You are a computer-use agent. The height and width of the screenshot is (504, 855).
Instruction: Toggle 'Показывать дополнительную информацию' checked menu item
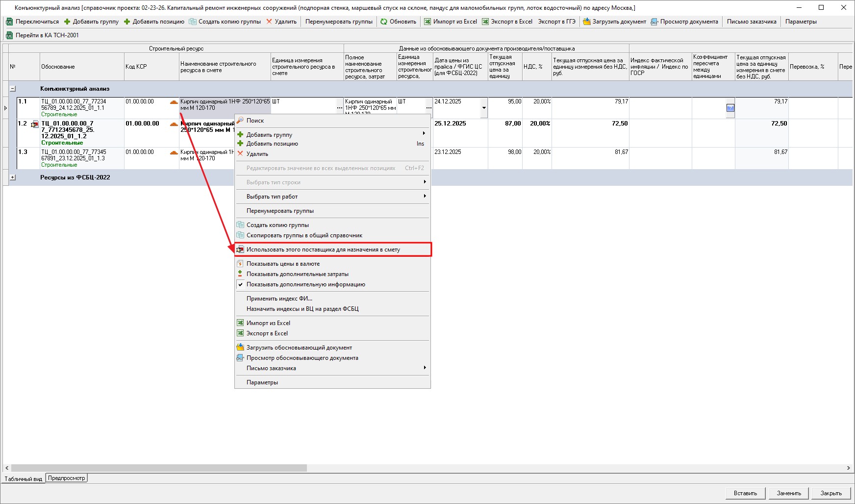(305, 284)
